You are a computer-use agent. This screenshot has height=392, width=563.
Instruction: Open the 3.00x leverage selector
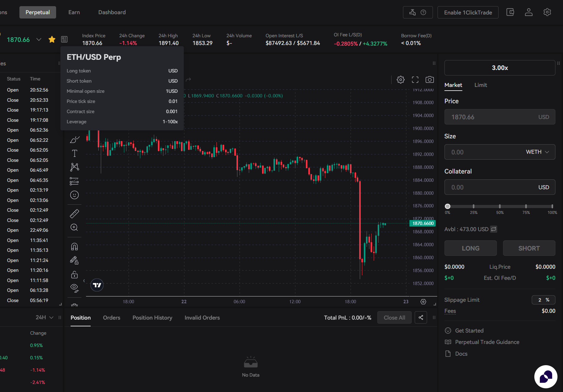(x=500, y=68)
